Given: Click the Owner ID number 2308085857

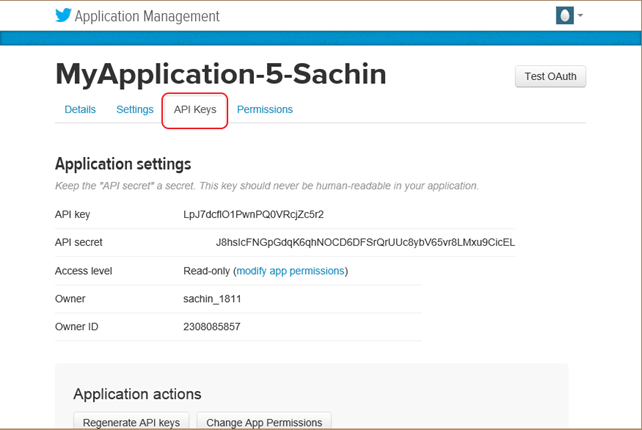Looking at the screenshot, I should point(212,327).
